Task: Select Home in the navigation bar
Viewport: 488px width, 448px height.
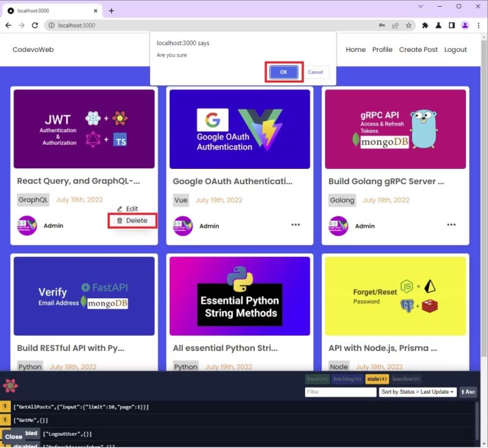Action: (x=356, y=49)
